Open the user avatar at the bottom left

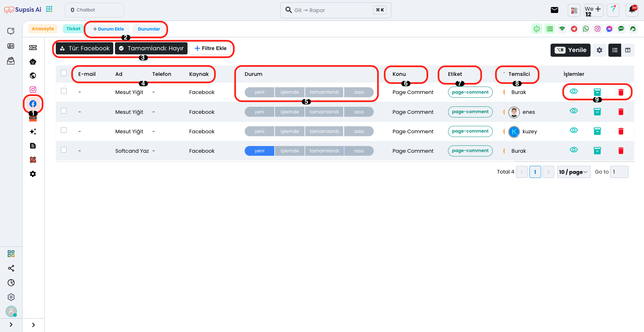(11, 311)
